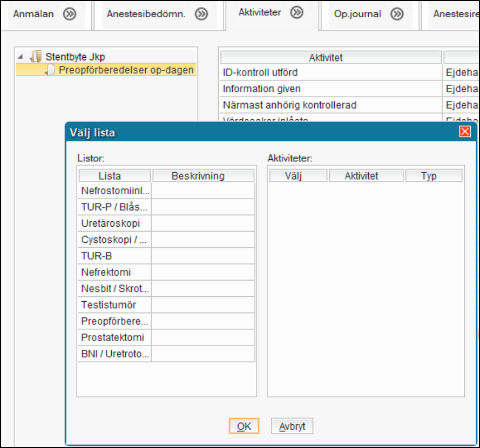The width and height of the screenshot is (480, 448).
Task: Sort by the Beskrivning column header
Action: pyautogui.click(x=198, y=176)
